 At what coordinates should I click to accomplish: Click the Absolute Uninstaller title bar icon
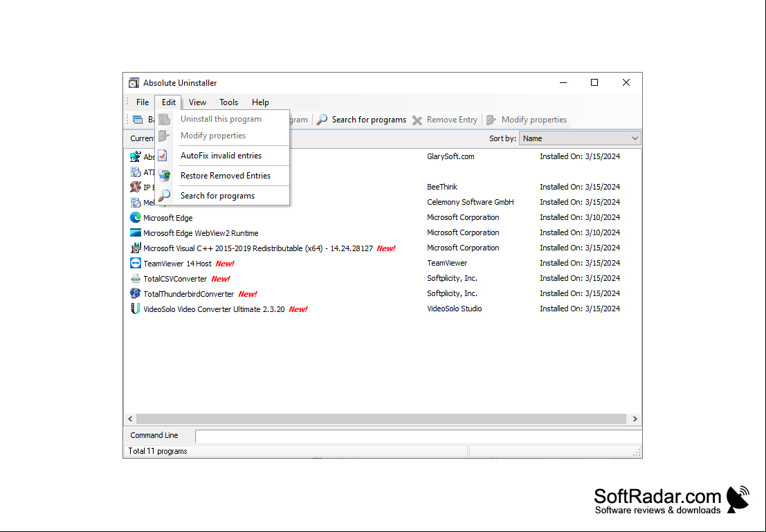[x=134, y=82]
